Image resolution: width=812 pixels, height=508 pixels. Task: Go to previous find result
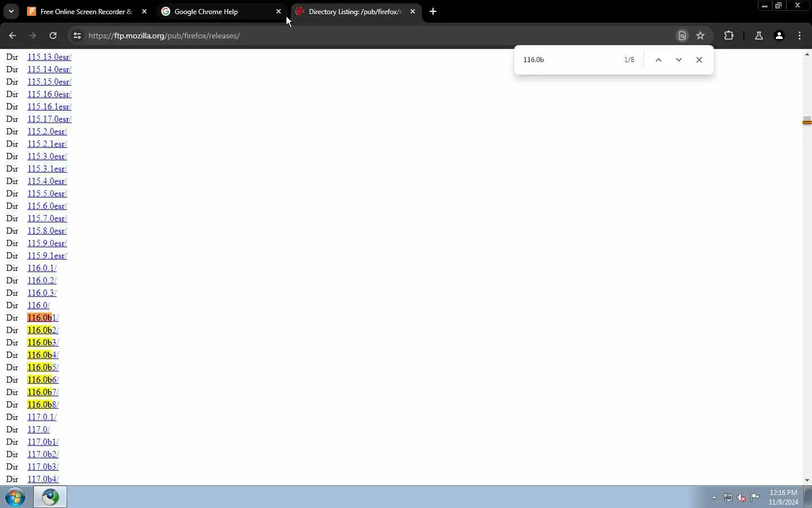[x=658, y=60]
